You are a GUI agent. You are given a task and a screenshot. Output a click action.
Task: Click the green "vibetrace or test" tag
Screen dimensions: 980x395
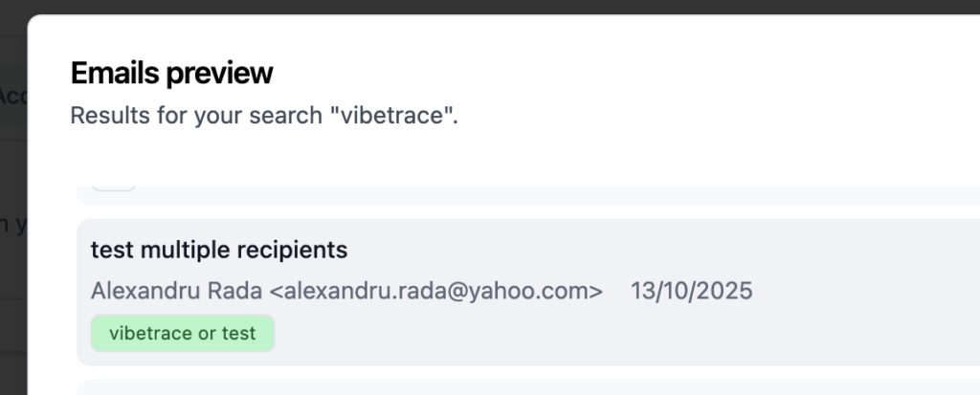click(183, 334)
